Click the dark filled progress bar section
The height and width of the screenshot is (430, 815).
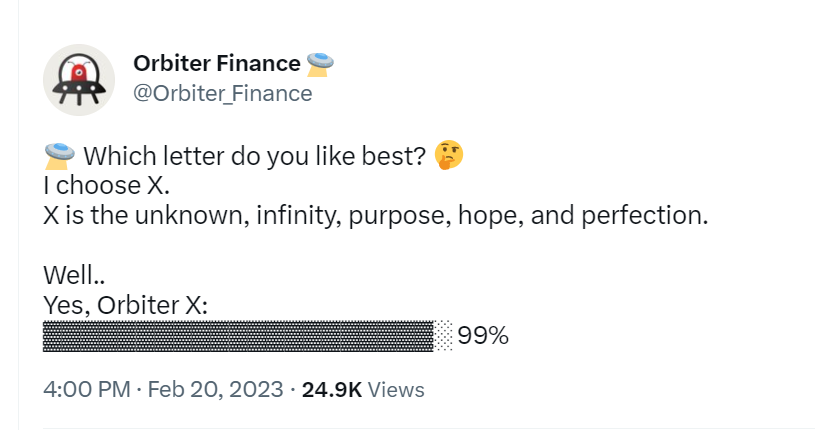click(238, 336)
